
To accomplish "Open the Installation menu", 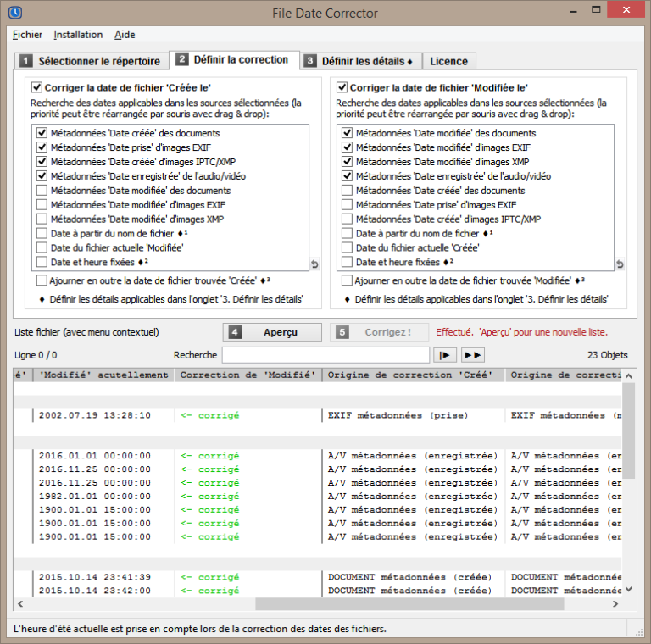I will click(78, 35).
